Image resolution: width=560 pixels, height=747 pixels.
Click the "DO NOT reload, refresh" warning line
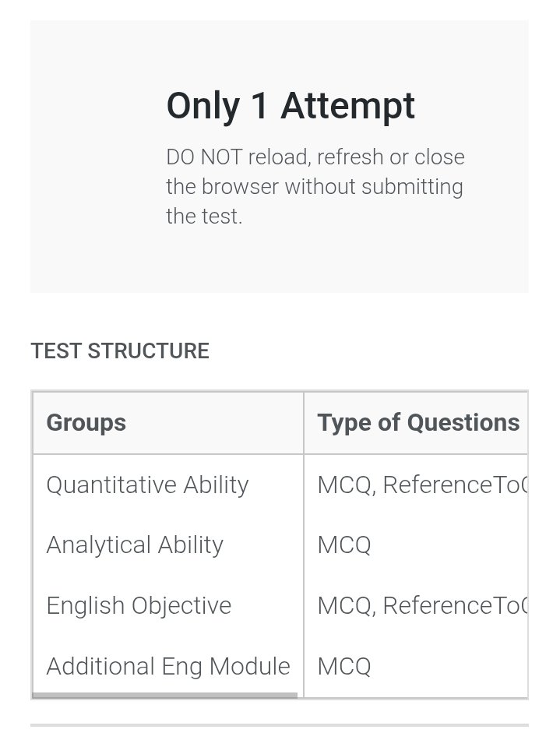[x=315, y=157]
